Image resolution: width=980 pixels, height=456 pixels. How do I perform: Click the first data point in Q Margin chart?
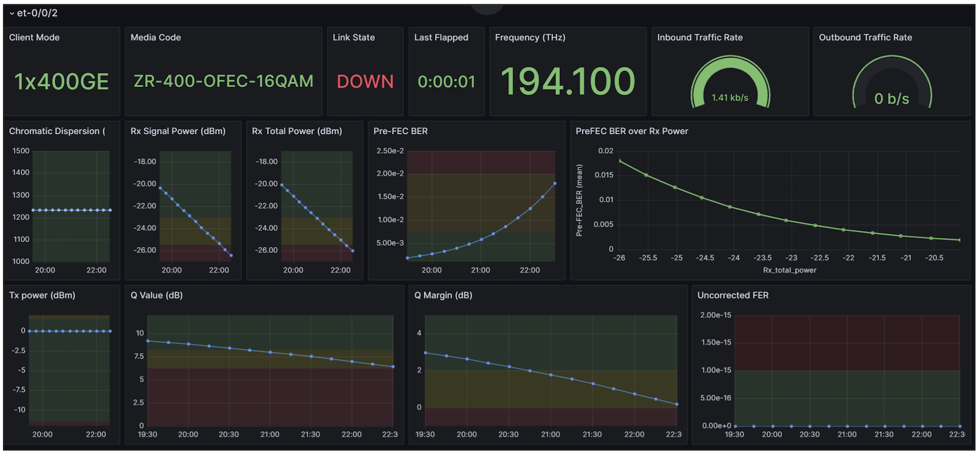[426, 353]
